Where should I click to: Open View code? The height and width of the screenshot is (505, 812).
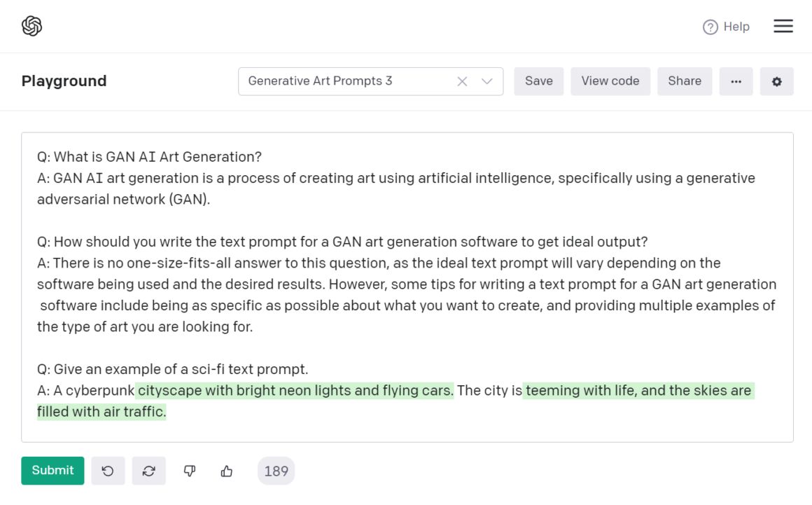(x=610, y=81)
